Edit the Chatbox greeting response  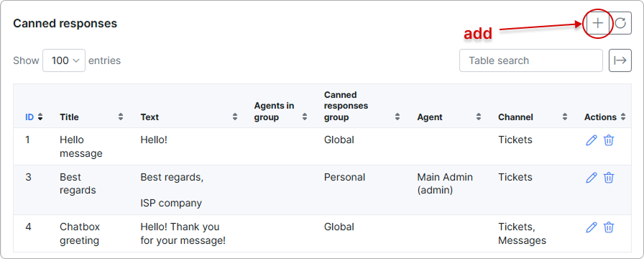[591, 227]
